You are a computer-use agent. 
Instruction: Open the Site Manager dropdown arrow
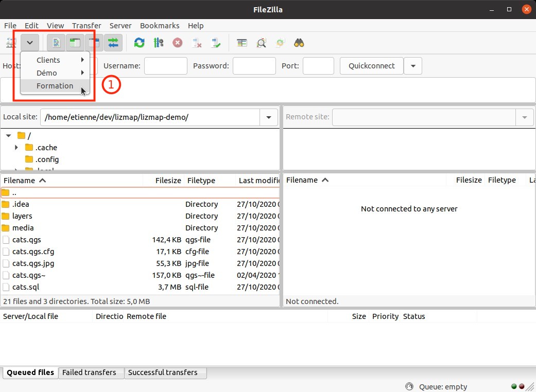pyautogui.click(x=30, y=43)
